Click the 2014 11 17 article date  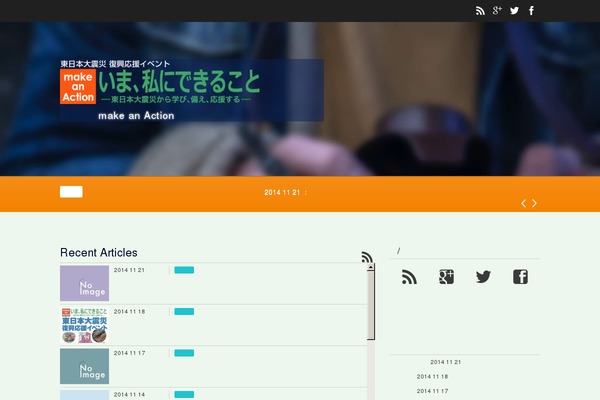pyautogui.click(x=129, y=353)
